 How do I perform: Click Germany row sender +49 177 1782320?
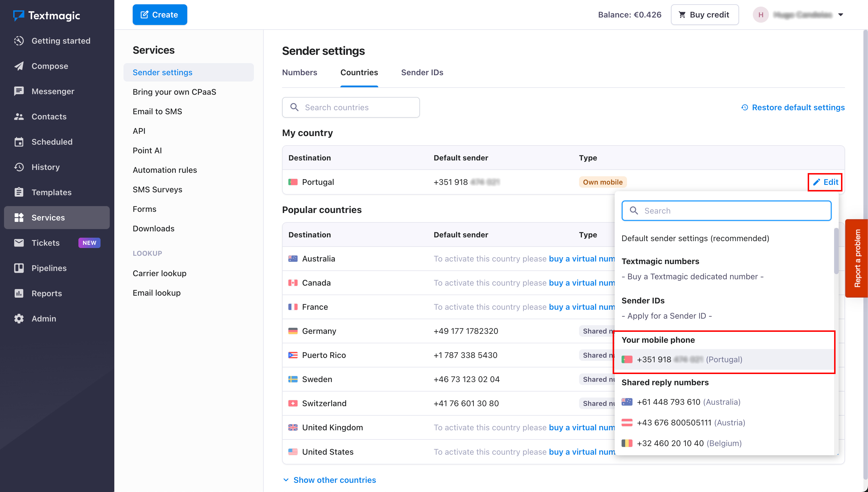pos(466,331)
